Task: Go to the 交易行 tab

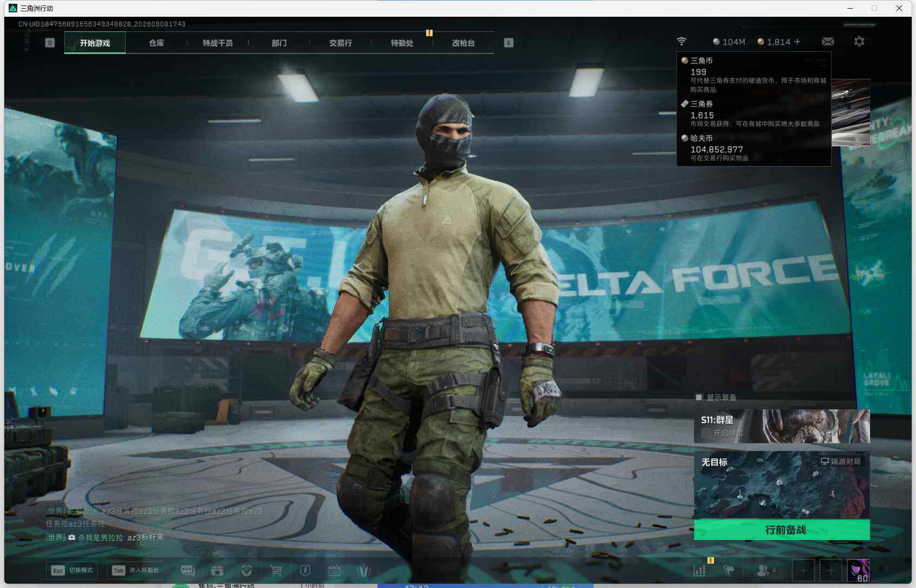Action: pos(340,43)
